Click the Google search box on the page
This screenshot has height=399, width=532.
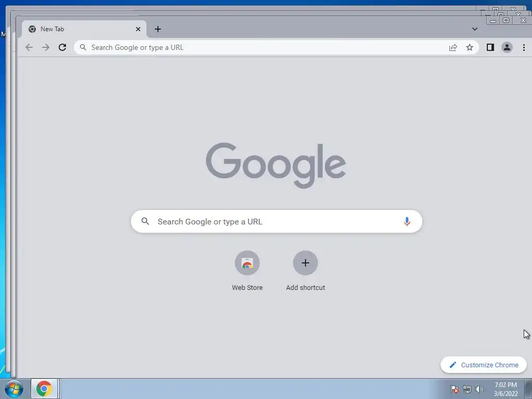(276, 221)
